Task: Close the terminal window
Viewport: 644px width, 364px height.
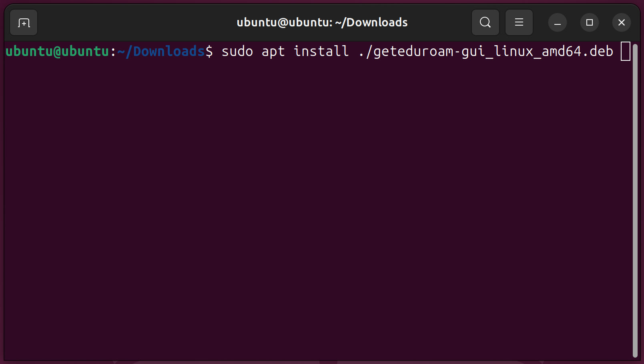Action: [x=621, y=22]
